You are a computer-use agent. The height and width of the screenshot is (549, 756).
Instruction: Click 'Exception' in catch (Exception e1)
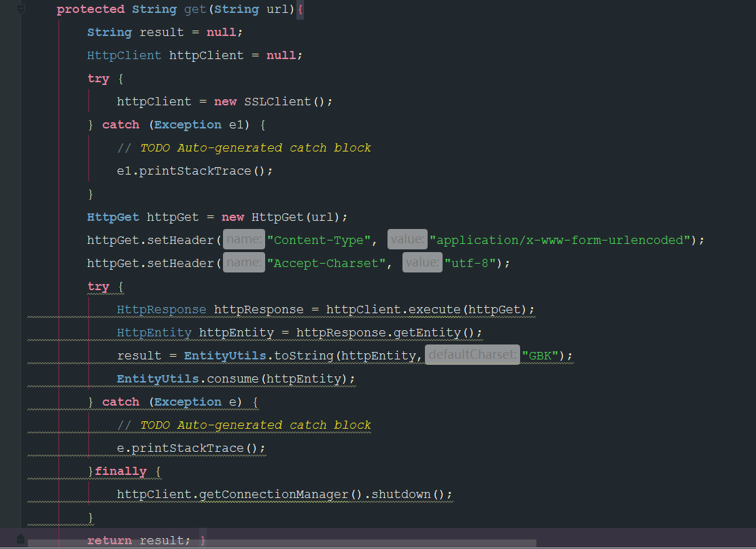click(188, 125)
